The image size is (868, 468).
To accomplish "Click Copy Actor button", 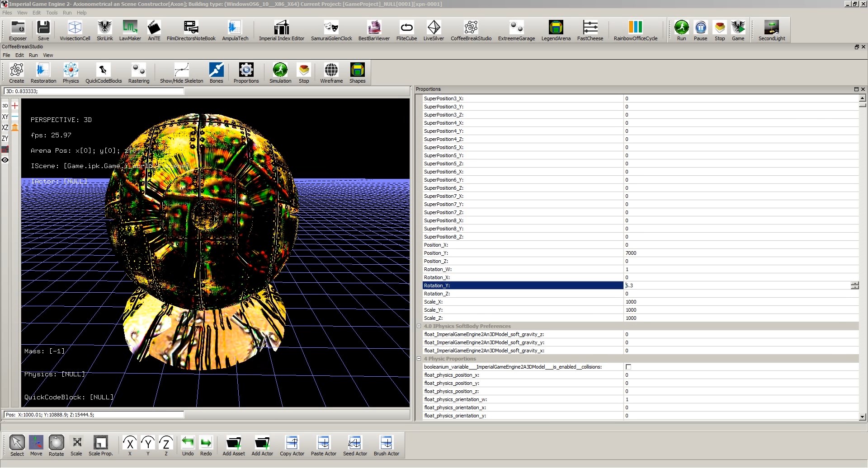I will (x=292, y=445).
